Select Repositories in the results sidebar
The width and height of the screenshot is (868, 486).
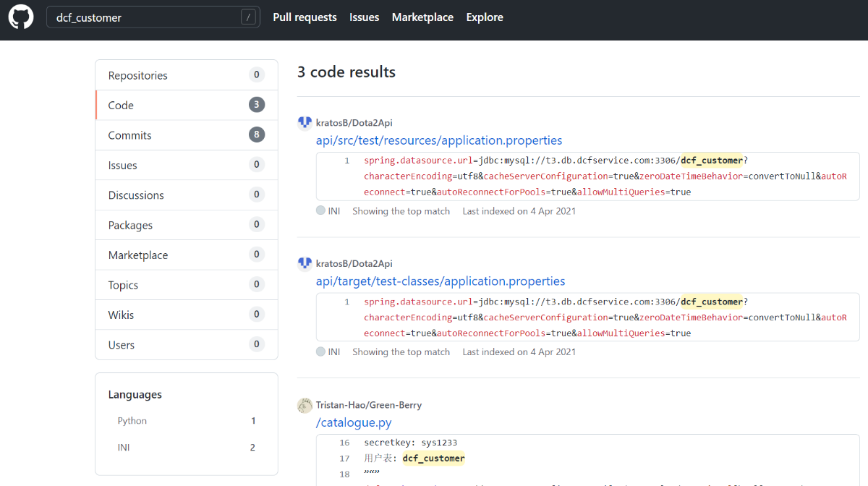138,75
